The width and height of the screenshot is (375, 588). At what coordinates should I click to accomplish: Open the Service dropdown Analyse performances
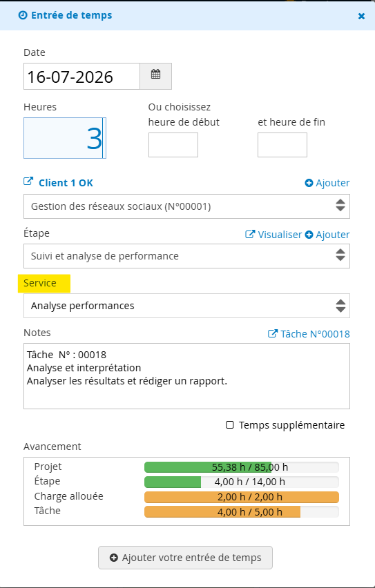click(186, 306)
